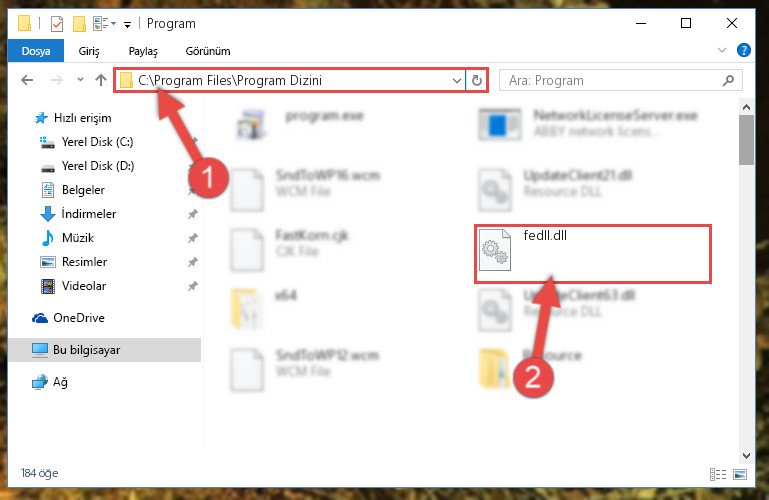Click the search magnifier icon
Screen dimensions: 769x500
728,80
